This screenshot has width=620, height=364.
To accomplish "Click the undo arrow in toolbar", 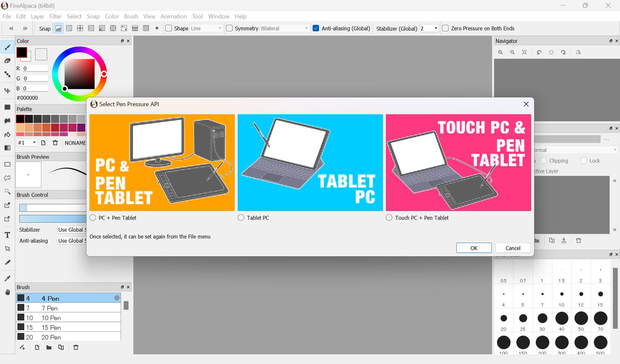I will 11,29.
